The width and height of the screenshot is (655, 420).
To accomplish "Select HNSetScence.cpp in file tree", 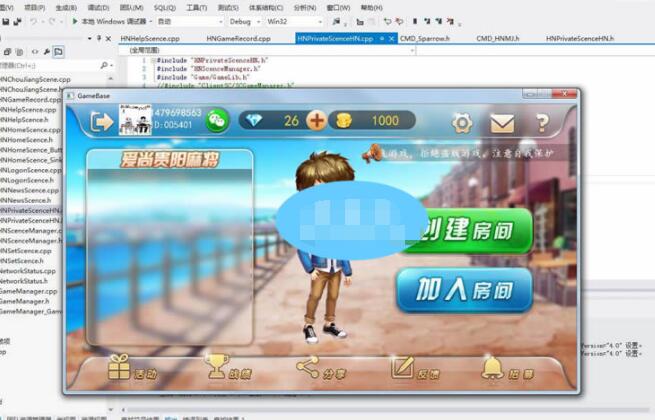I will 26,251.
